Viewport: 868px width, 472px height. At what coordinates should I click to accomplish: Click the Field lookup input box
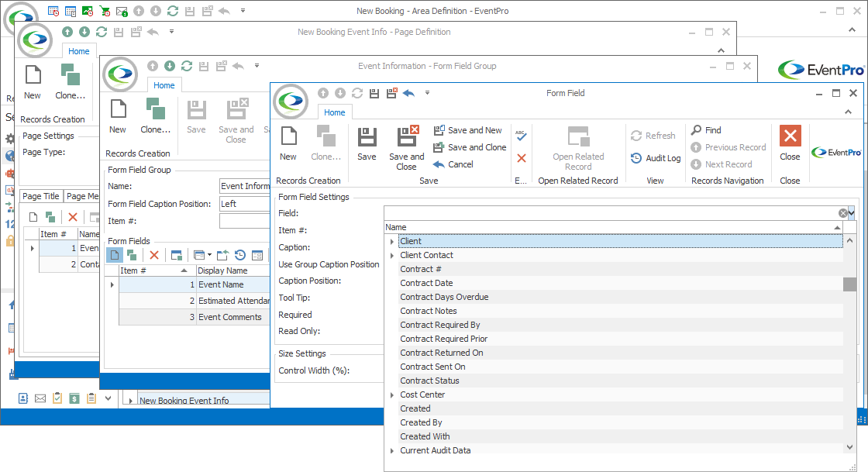pyautogui.click(x=611, y=213)
